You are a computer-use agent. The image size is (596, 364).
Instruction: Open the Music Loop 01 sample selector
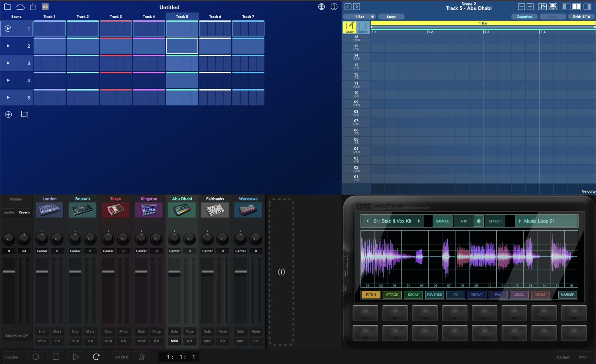pyautogui.click(x=546, y=221)
